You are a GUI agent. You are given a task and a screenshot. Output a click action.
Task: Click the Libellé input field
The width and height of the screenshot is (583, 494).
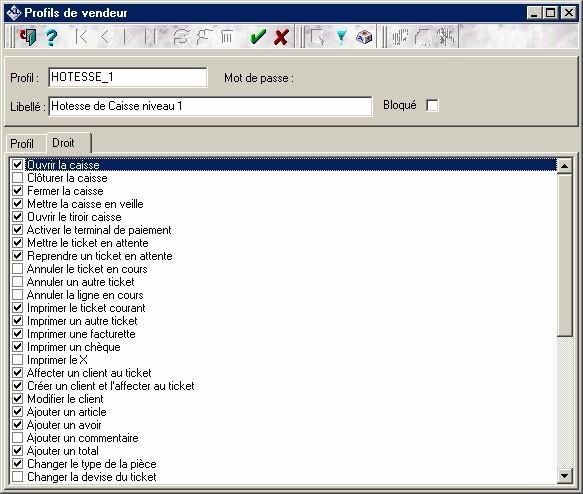210,106
